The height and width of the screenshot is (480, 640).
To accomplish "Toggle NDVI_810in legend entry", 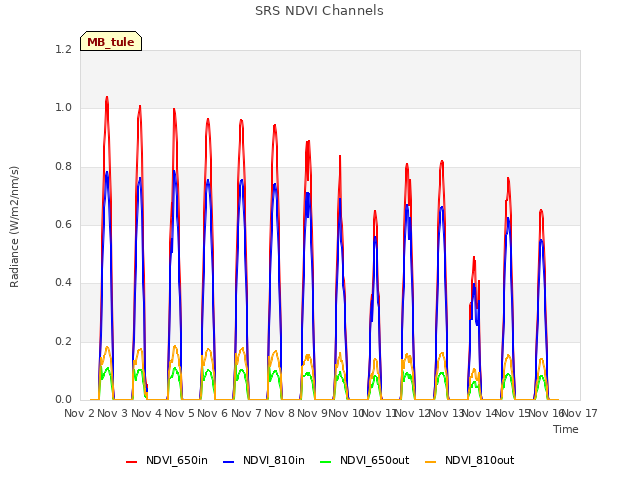I will coord(264,461).
